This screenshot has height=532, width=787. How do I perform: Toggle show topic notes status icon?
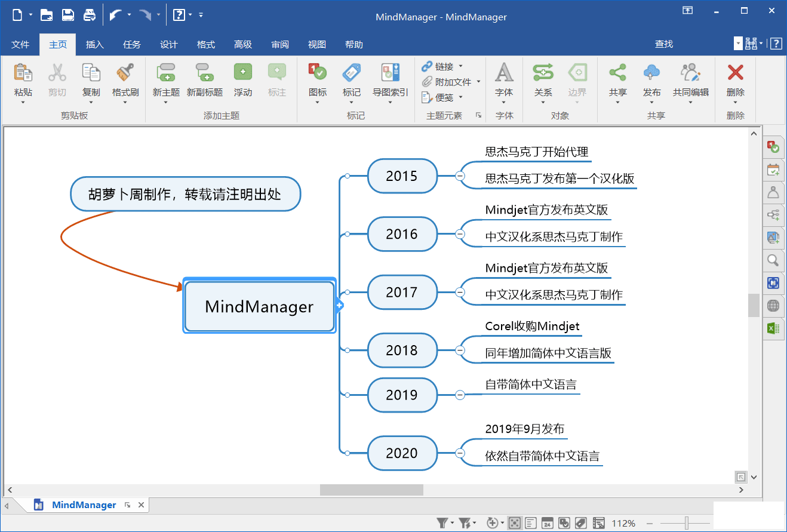coord(530,523)
